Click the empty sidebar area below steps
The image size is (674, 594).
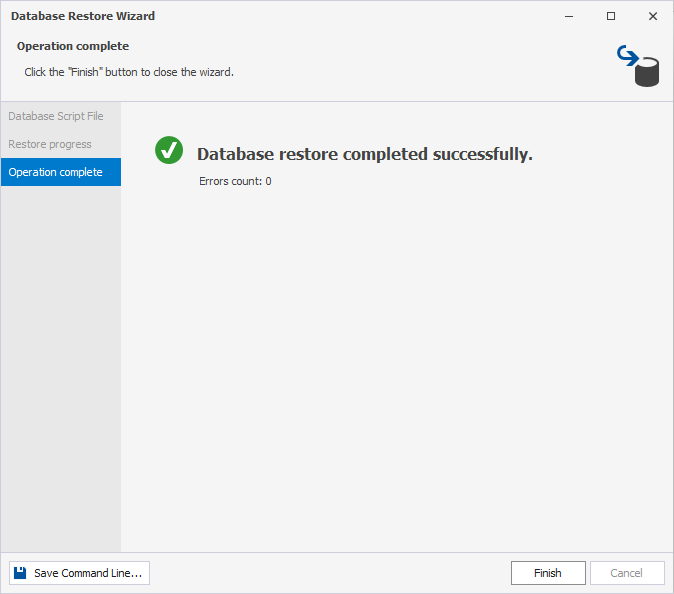pos(61,369)
